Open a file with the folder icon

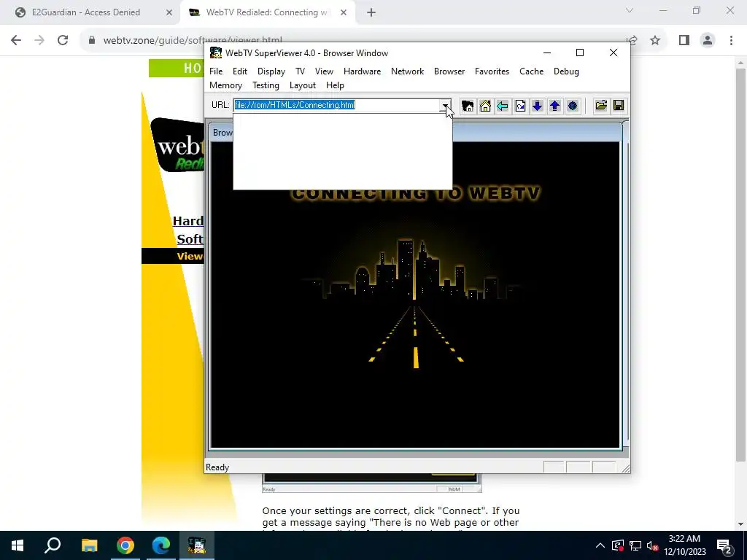coord(601,106)
